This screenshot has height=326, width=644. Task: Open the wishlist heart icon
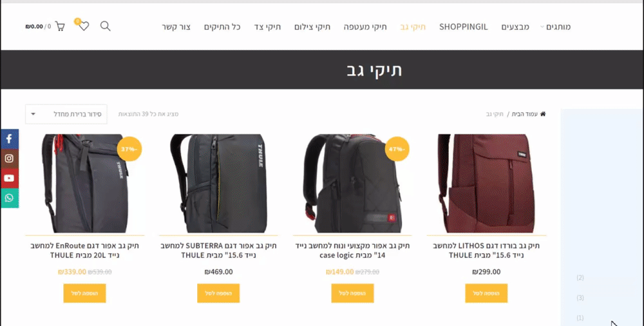84,26
